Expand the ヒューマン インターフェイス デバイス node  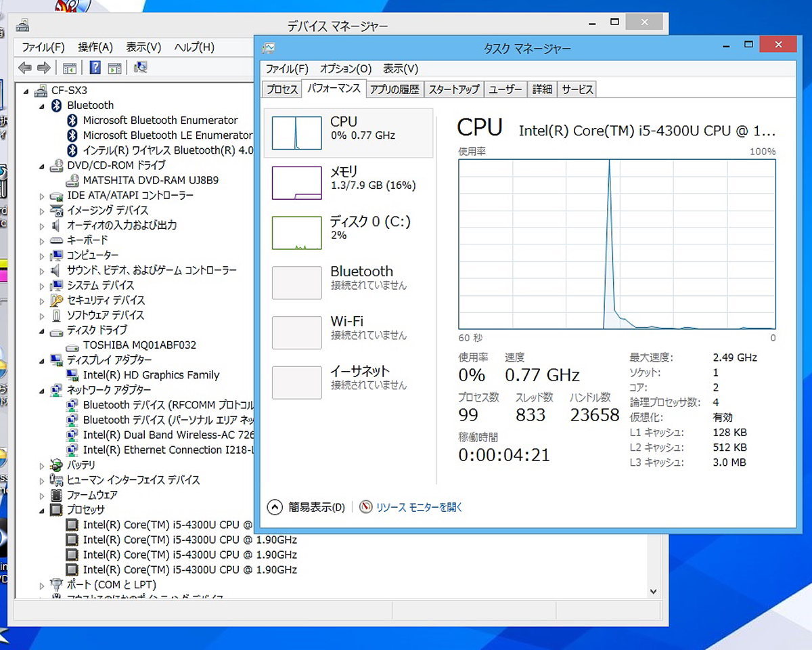pyautogui.click(x=42, y=480)
